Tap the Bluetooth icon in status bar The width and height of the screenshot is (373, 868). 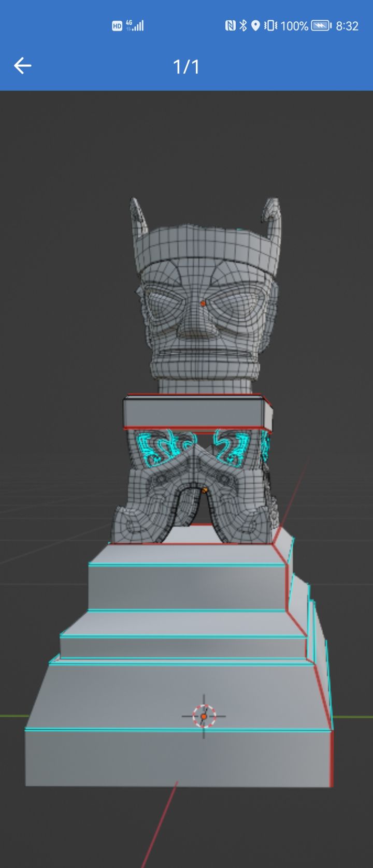243,25
